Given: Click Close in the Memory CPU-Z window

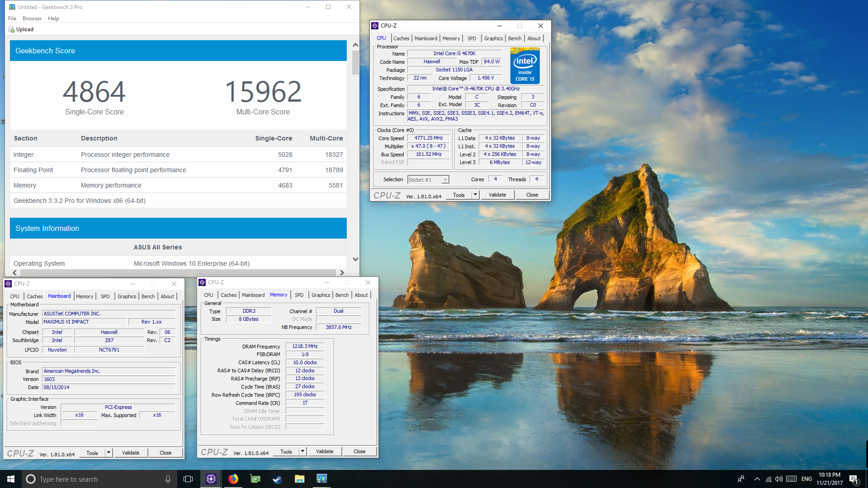Looking at the screenshot, I should coord(359,451).
